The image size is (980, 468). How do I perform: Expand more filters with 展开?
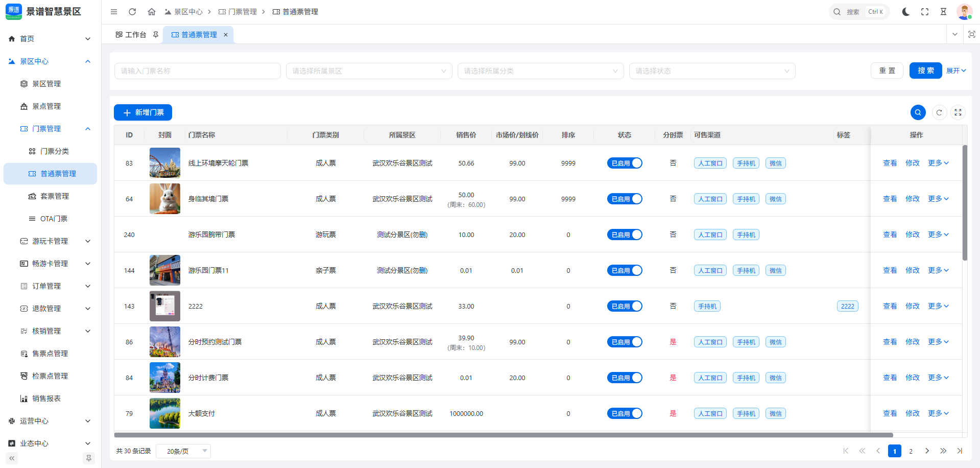956,71
